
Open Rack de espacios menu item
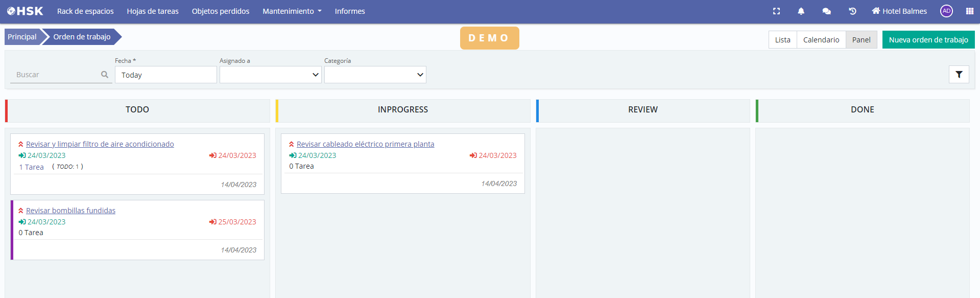pos(85,11)
